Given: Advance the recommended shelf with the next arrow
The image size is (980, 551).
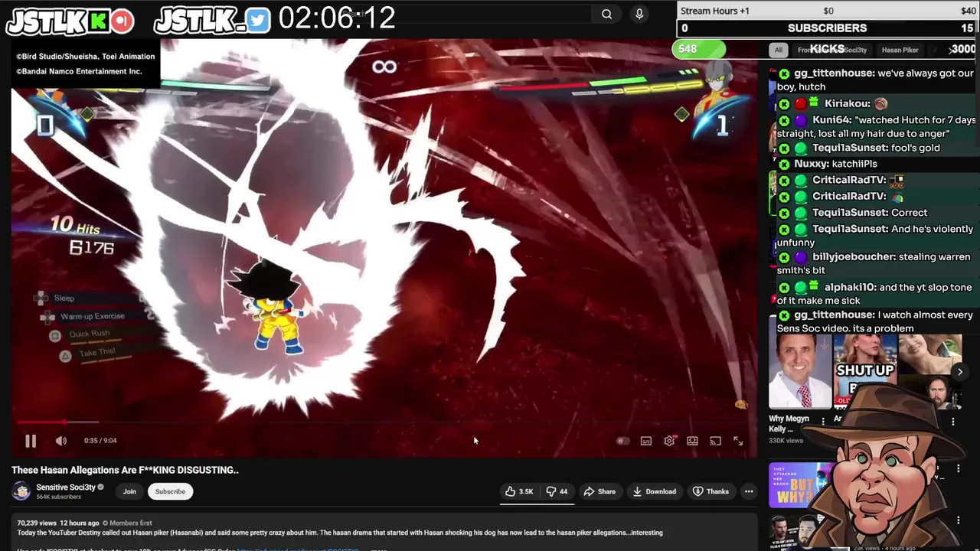Looking at the screenshot, I should [960, 372].
